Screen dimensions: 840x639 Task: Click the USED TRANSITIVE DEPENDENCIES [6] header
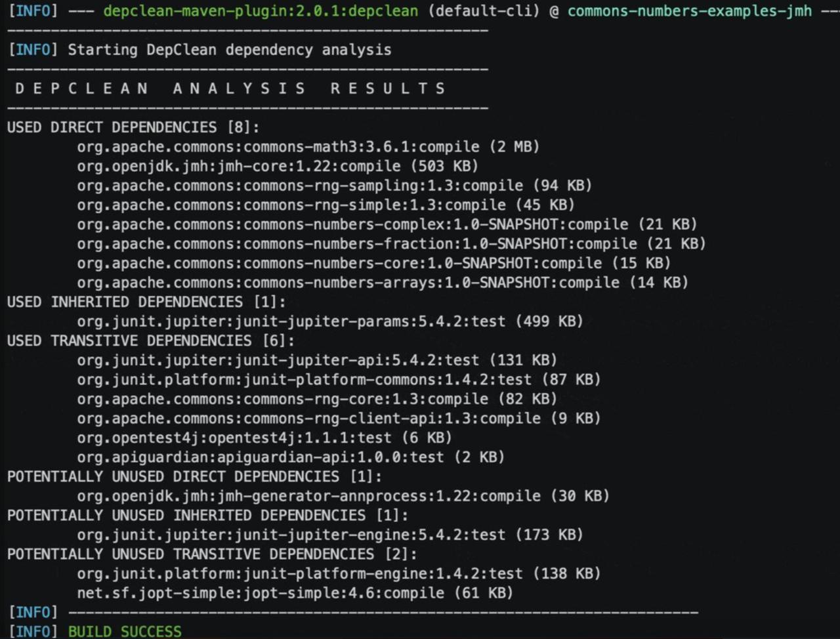pyautogui.click(x=151, y=341)
